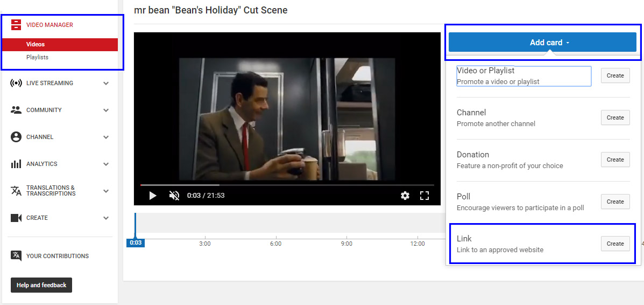The image size is (644, 305).
Task: Select Analytics label in sidebar
Action: point(42,164)
